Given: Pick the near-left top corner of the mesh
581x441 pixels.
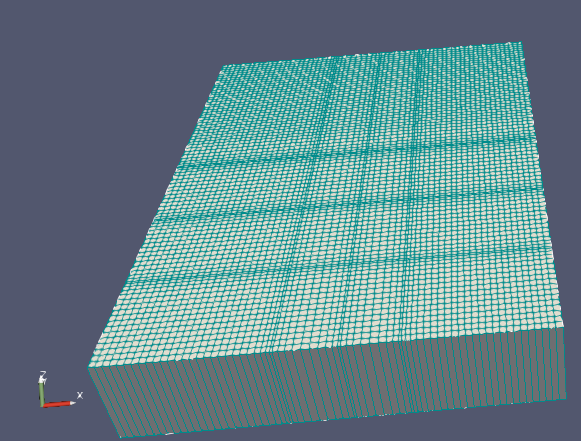Looking at the screenshot, I should 89,367.
